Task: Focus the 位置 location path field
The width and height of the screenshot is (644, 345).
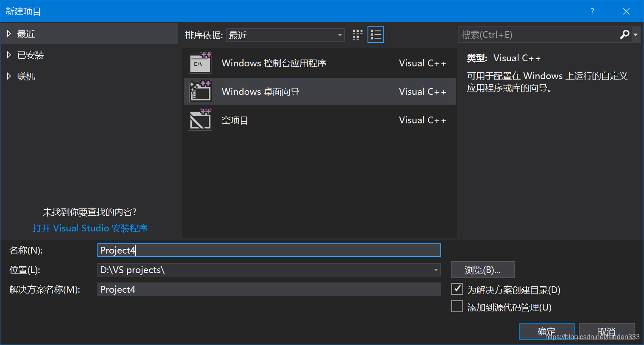Action: pyautogui.click(x=269, y=270)
